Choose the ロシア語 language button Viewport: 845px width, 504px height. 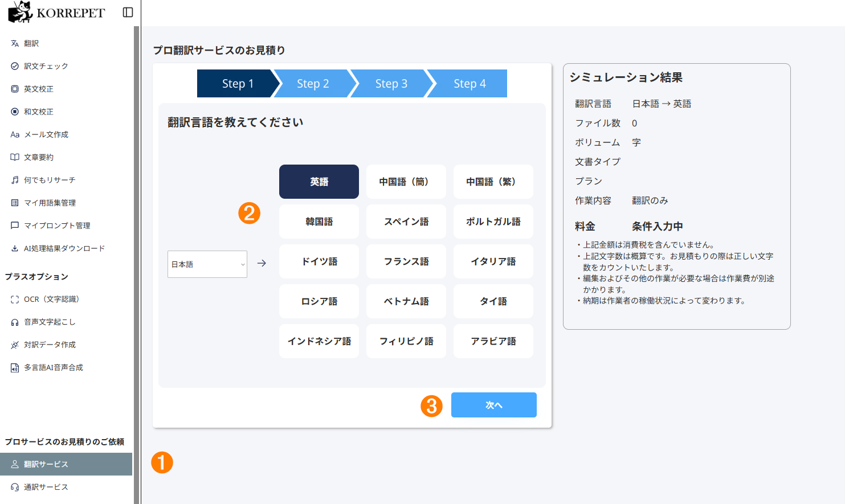(319, 301)
